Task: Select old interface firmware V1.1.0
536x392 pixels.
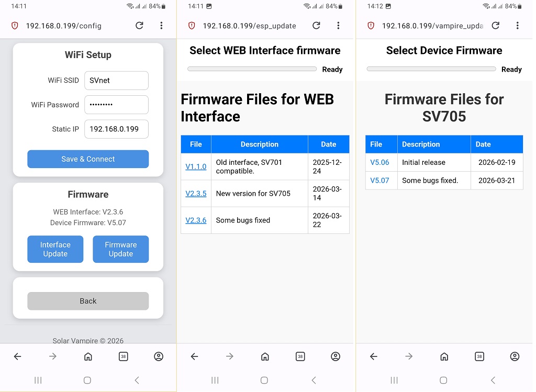Action: [x=196, y=166]
